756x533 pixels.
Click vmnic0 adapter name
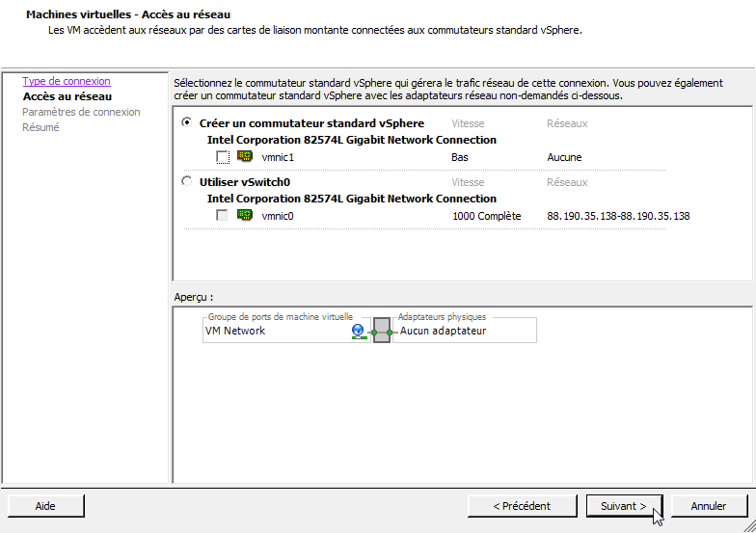[278, 216]
